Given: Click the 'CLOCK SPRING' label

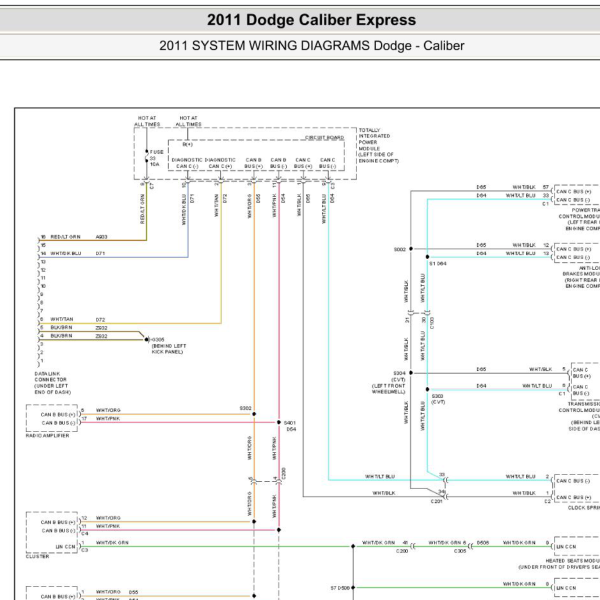Looking at the screenshot, I should coord(584,508).
